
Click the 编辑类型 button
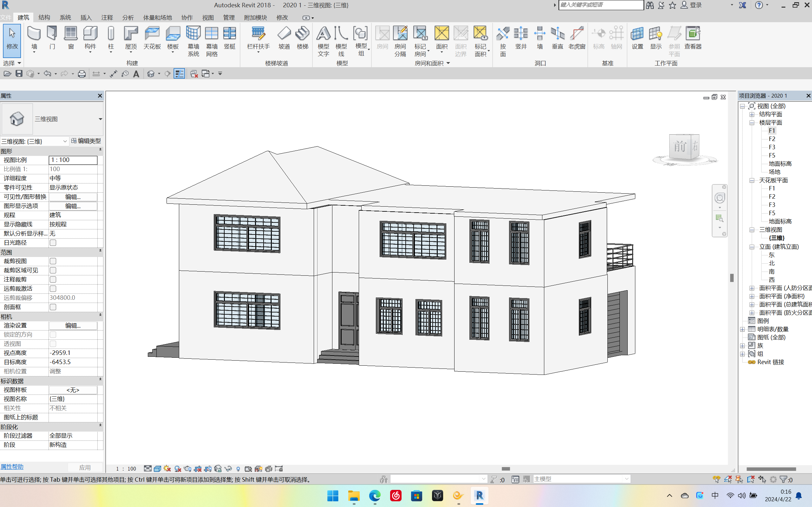click(x=86, y=141)
